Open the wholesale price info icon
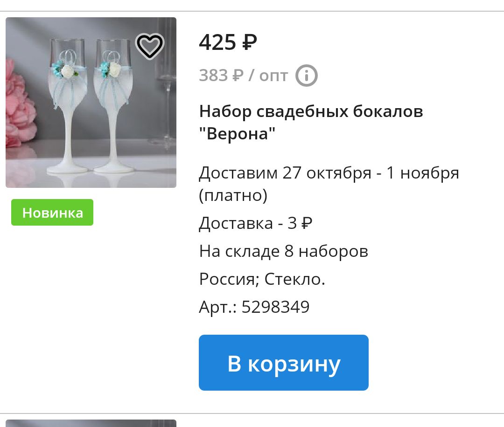Screen dimensions: 504x427 306,76
